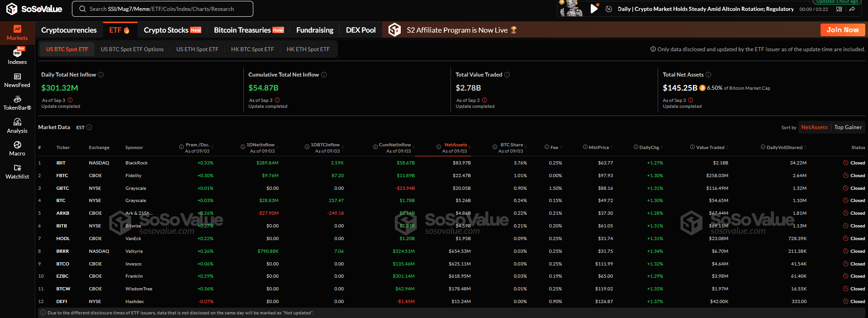Open the transcript icon in audio player

click(x=839, y=9)
